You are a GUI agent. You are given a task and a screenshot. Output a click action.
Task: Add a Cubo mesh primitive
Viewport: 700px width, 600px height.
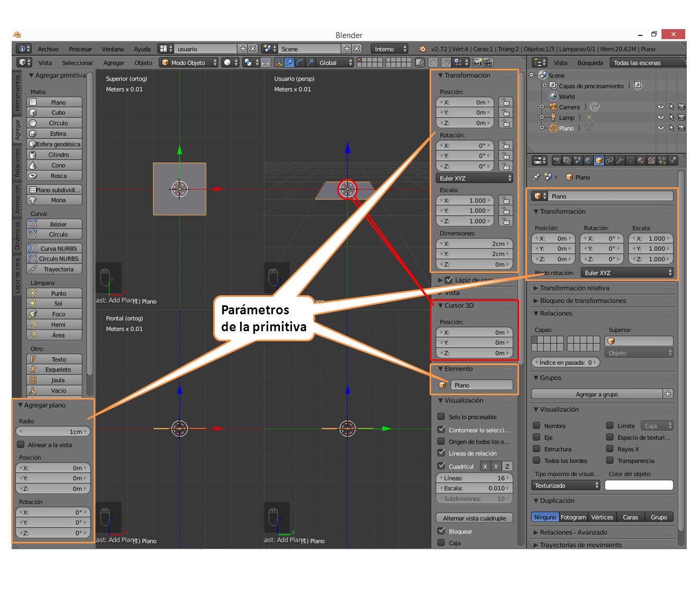pos(55,112)
